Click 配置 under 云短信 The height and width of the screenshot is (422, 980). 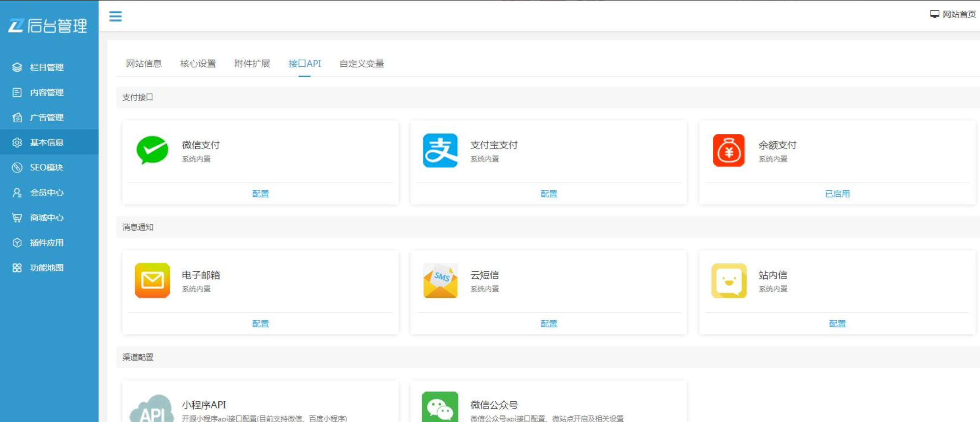(x=549, y=323)
